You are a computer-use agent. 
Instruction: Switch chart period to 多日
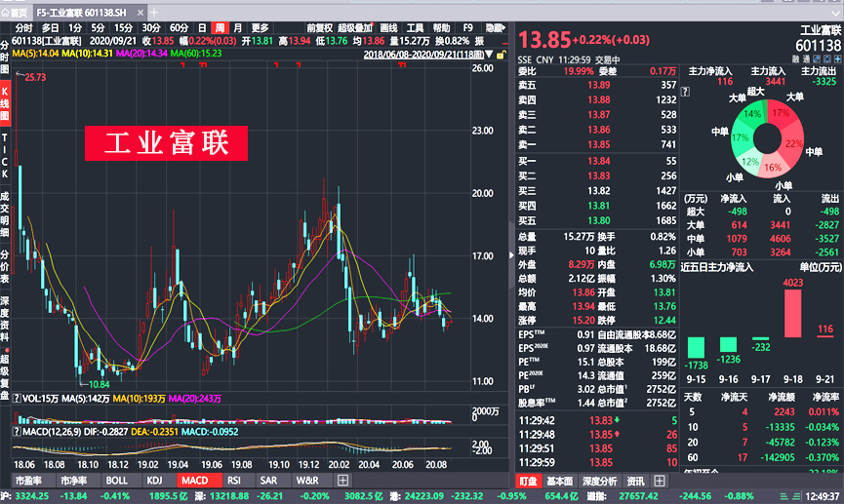50,28
